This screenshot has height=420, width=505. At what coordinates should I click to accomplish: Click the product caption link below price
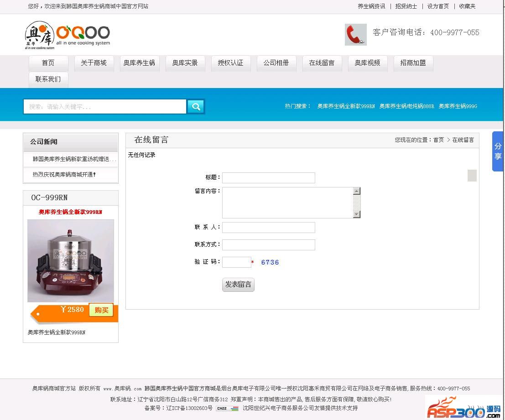click(57, 332)
